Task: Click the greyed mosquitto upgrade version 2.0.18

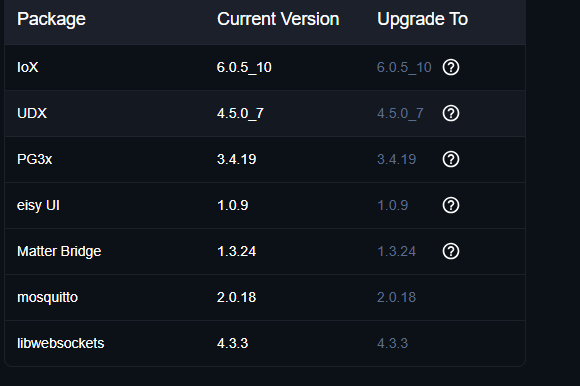Action: [x=397, y=297]
